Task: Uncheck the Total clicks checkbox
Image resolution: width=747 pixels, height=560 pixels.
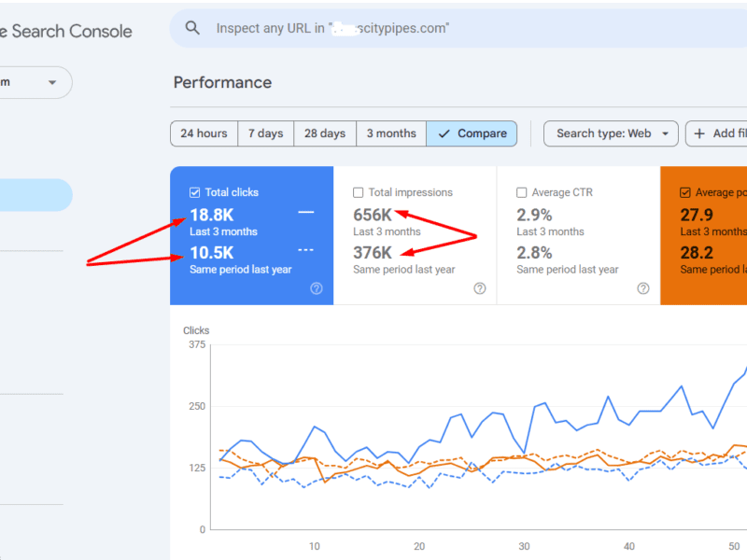Action: point(194,192)
